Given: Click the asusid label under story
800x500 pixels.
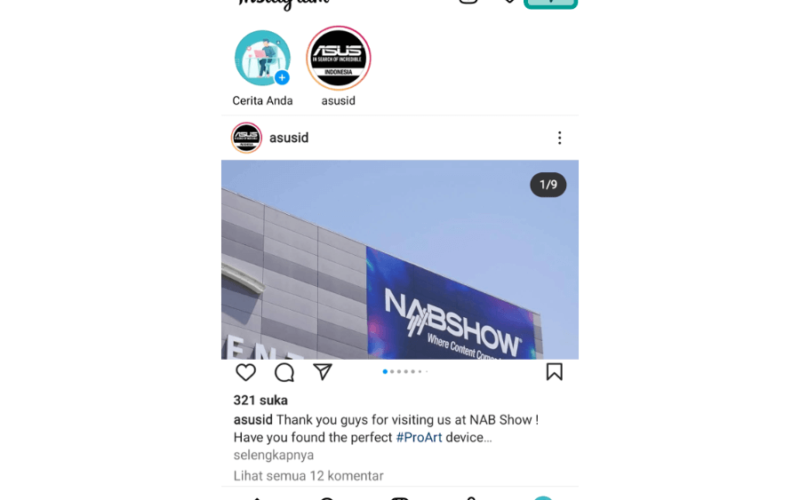Looking at the screenshot, I should (x=338, y=101).
